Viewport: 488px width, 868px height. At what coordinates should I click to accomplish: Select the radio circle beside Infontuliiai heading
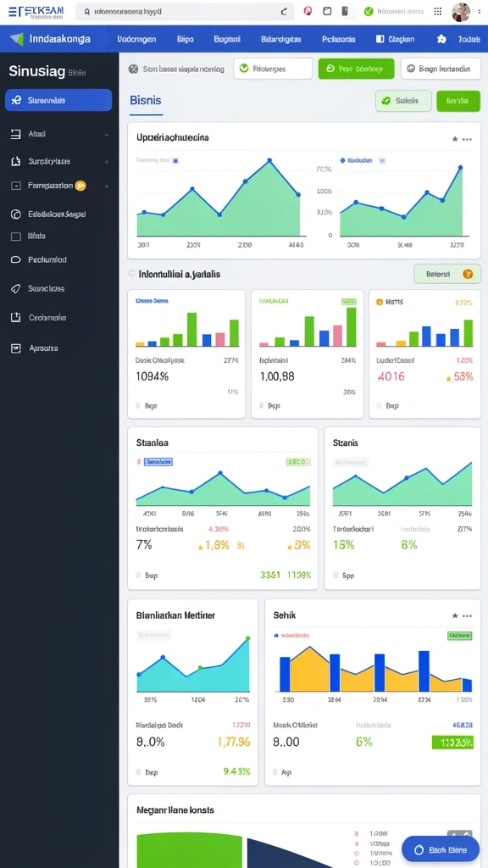point(131,274)
